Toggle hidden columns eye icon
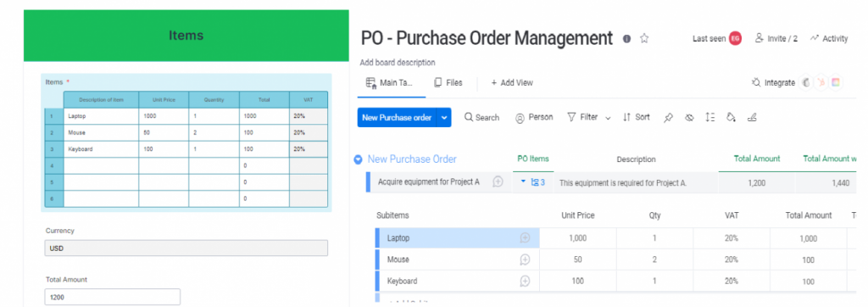868x307 pixels. click(x=689, y=118)
